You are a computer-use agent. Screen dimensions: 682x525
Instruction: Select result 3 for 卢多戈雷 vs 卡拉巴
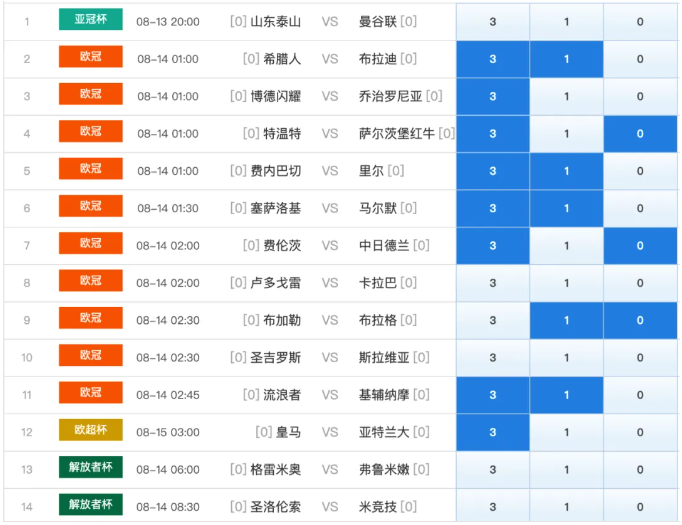coord(493,283)
